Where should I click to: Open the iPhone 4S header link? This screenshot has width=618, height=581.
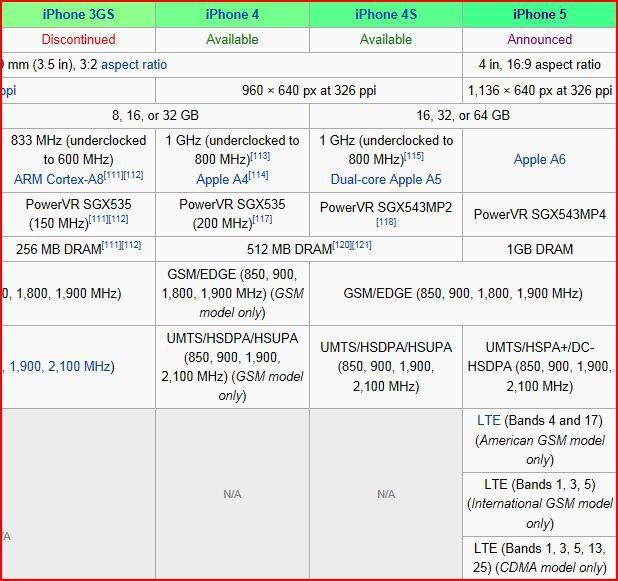pos(386,15)
